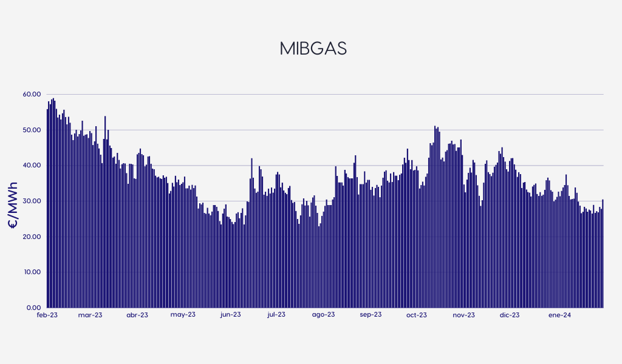Click the 20.00 y-axis tick label
622x364 pixels.
pyautogui.click(x=32, y=237)
